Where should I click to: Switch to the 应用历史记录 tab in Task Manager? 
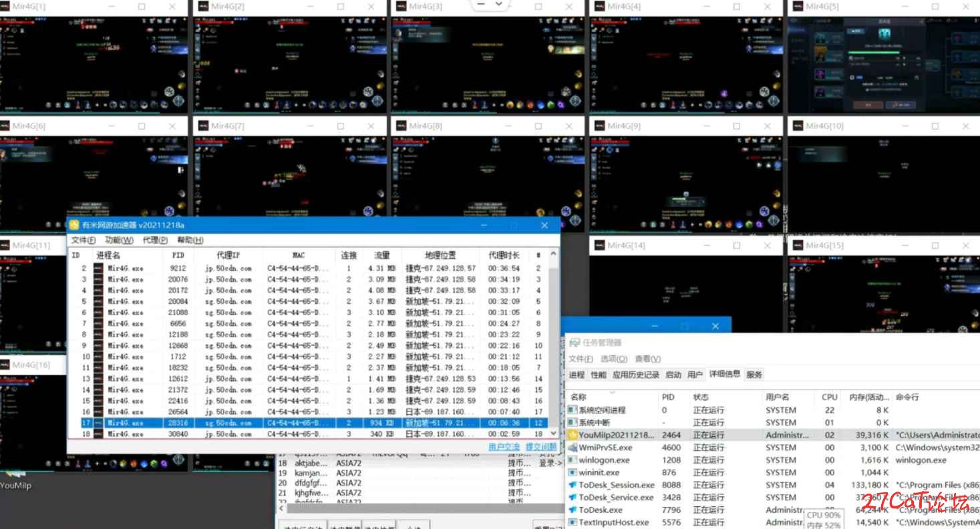[636, 375]
